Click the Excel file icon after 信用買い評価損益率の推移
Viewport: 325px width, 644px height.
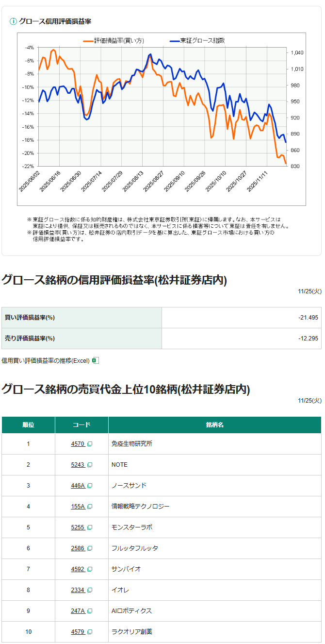[96, 360]
